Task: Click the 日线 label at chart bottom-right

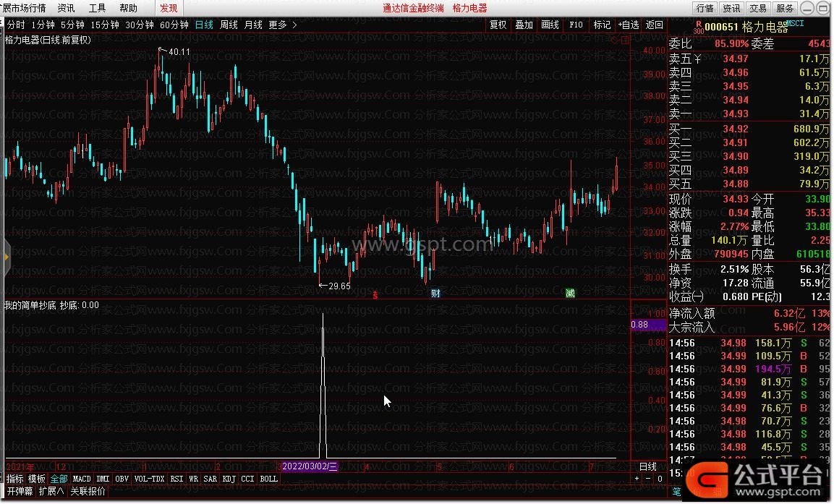Action: click(x=648, y=467)
